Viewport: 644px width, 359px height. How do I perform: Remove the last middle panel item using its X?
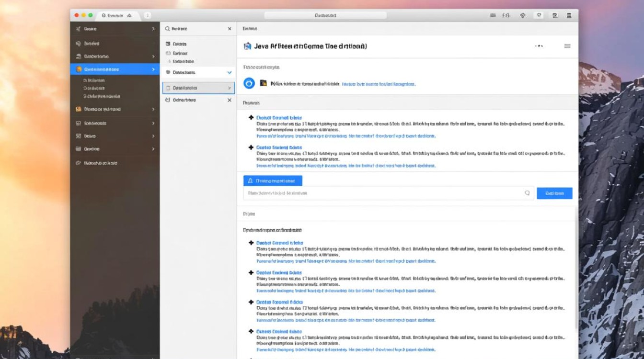[229, 100]
